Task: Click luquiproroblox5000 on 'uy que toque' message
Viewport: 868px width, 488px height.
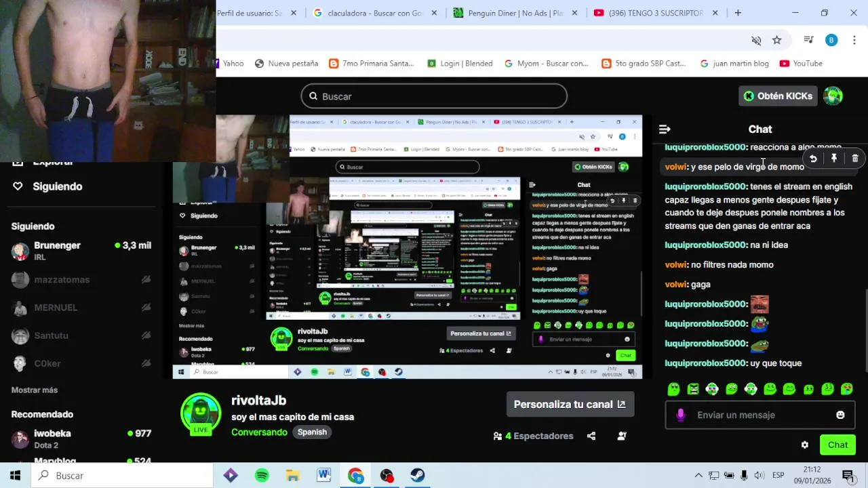Action: (x=705, y=363)
